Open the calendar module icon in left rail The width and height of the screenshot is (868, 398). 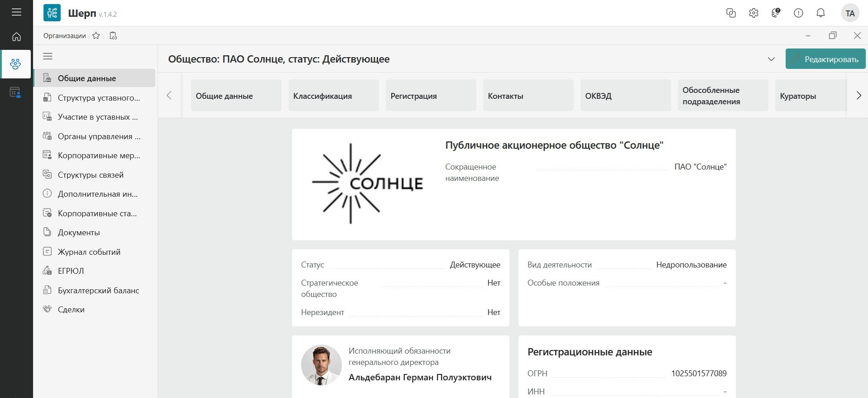pos(15,93)
